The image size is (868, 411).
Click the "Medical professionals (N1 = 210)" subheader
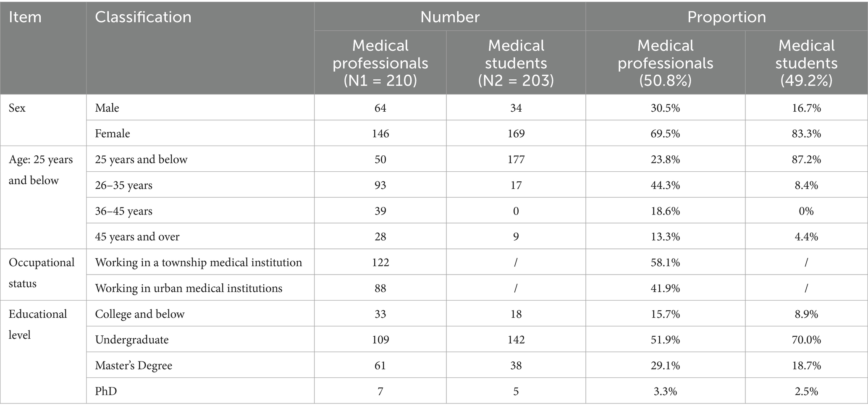[x=380, y=63]
